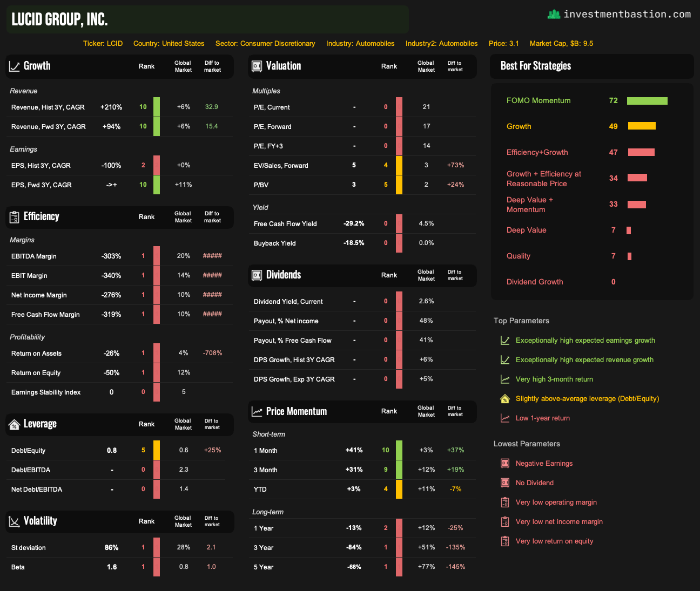Click Ticker: LCID text

point(103,44)
